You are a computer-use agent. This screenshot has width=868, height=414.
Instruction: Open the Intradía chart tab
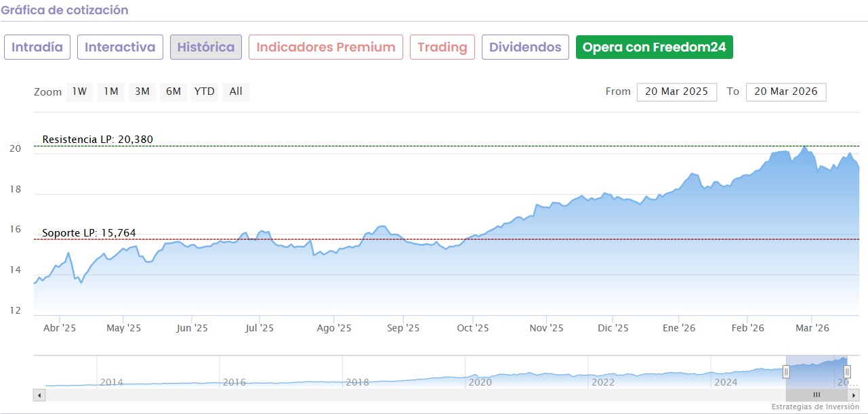[37, 47]
